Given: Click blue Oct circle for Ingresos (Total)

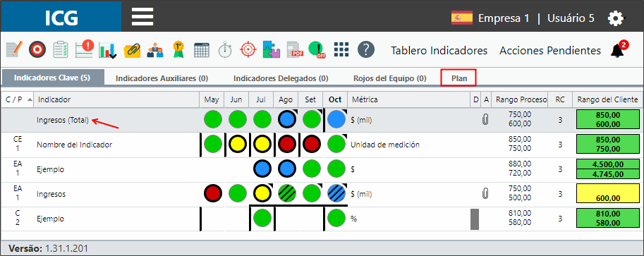Looking at the screenshot, I should 336,120.
